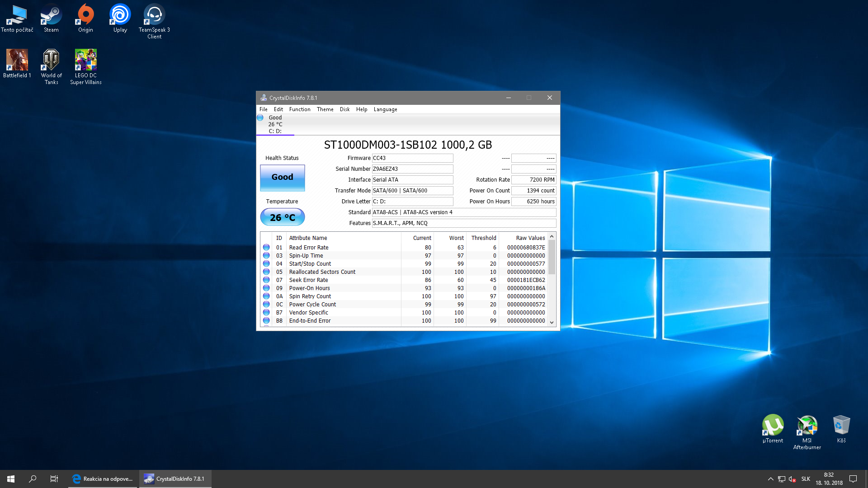Click the blue status orb for Read Error Rate
This screenshot has width=868, height=488.
point(266,248)
